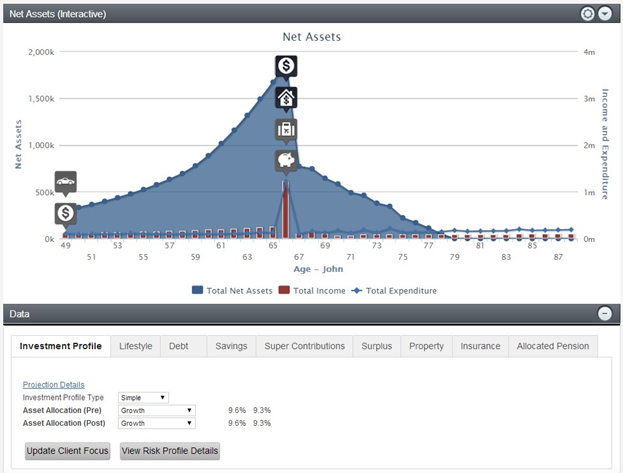
Task: Click the house with dollar property icon
Action: click(286, 97)
